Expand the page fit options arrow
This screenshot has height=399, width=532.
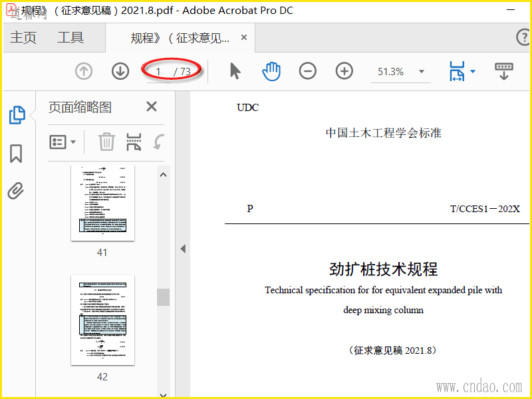pyautogui.click(x=473, y=71)
